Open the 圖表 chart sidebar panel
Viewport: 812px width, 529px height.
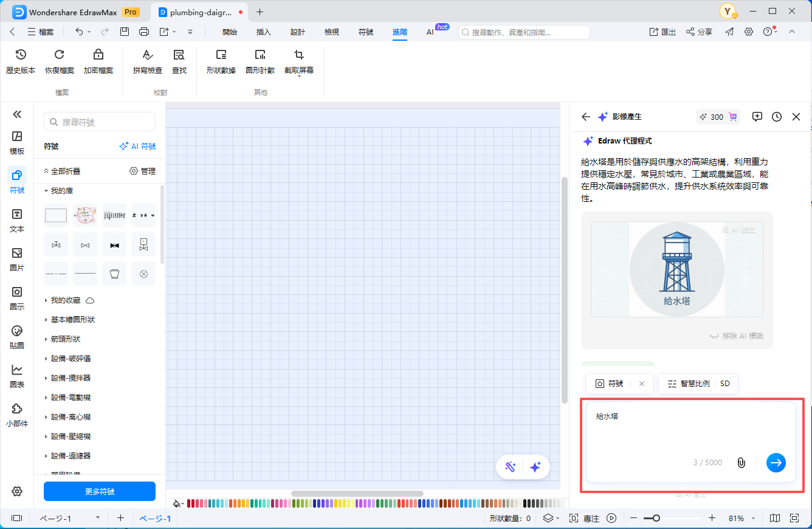tap(17, 376)
